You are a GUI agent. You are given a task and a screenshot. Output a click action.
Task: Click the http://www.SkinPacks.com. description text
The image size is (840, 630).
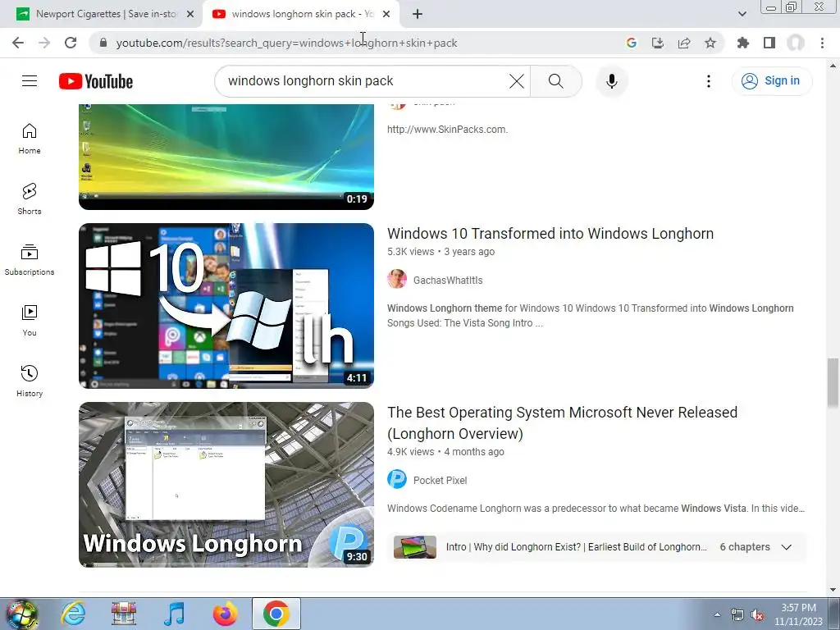pos(447,130)
